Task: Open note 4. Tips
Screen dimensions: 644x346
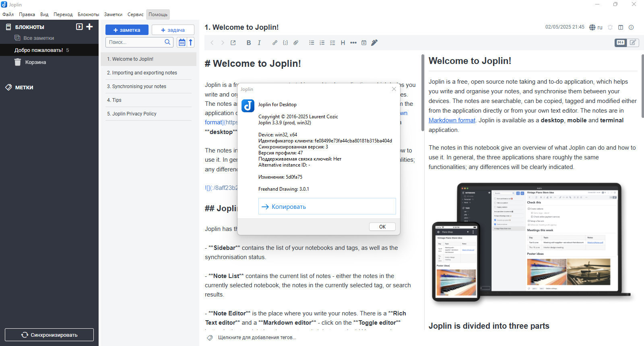Action: pyautogui.click(x=149, y=100)
